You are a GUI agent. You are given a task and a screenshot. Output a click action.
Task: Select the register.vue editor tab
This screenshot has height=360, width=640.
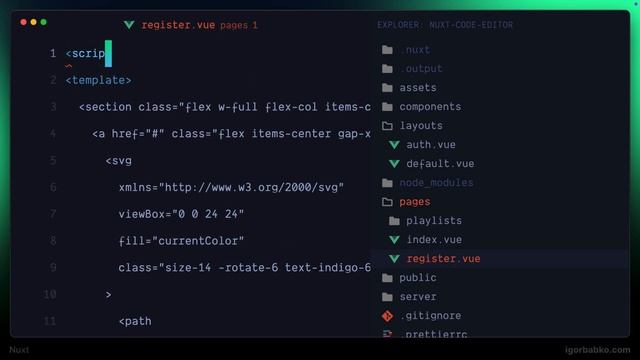point(190,25)
